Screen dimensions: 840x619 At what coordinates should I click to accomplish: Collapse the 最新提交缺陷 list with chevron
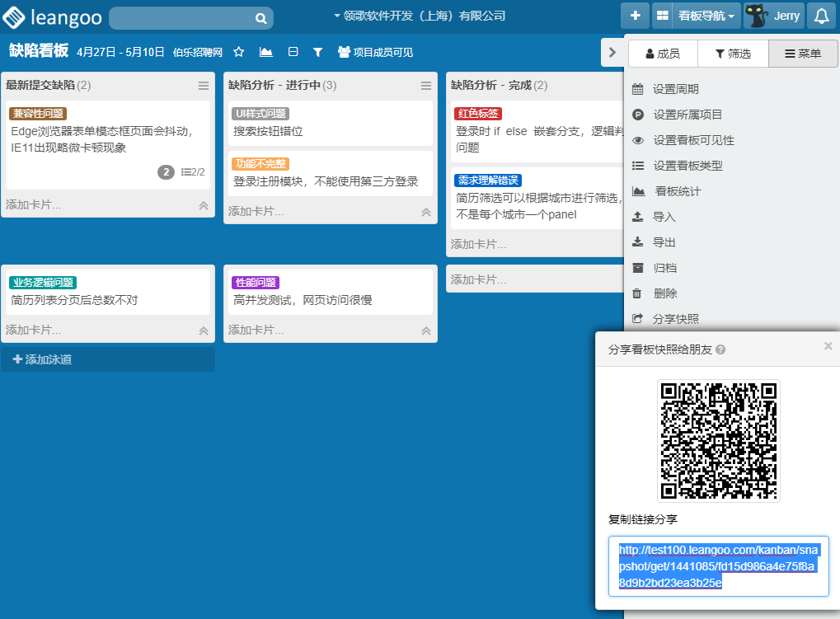coord(204,205)
